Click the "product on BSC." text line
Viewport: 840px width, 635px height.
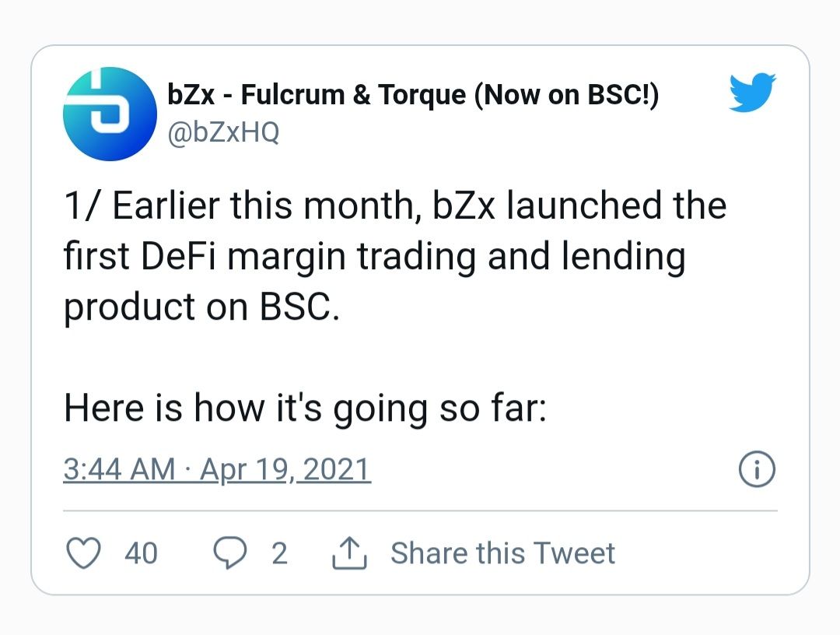click(x=201, y=307)
